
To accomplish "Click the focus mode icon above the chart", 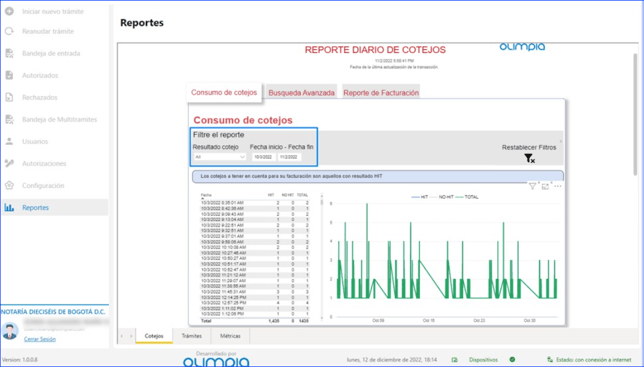I will pyautogui.click(x=545, y=186).
